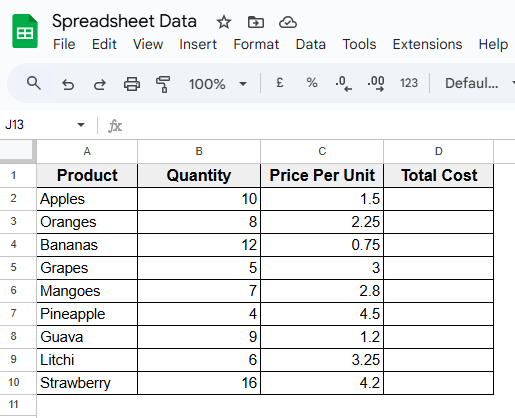Viewport: 515px width, 418px height.
Task: Format as currency with pound icon
Action: [x=280, y=83]
